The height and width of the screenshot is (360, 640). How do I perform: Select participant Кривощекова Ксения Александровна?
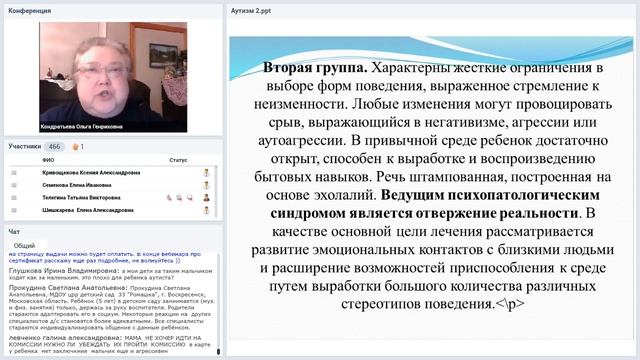[x=91, y=173]
